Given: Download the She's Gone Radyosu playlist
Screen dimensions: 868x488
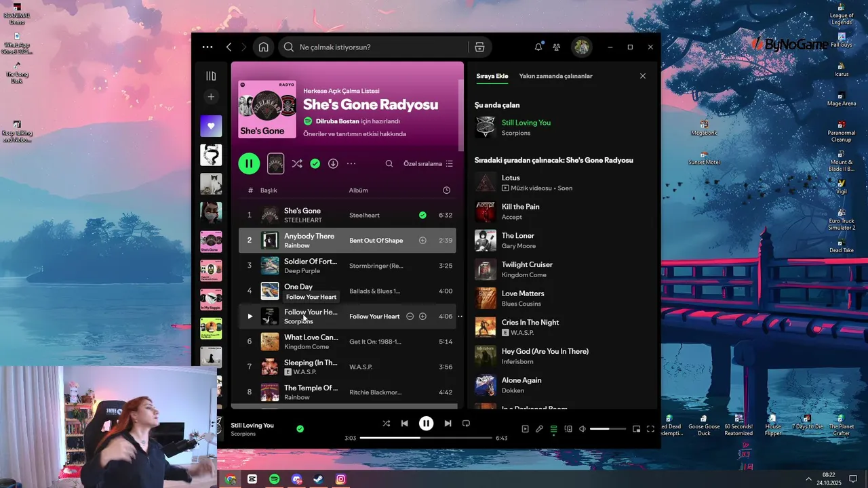Looking at the screenshot, I should (333, 163).
